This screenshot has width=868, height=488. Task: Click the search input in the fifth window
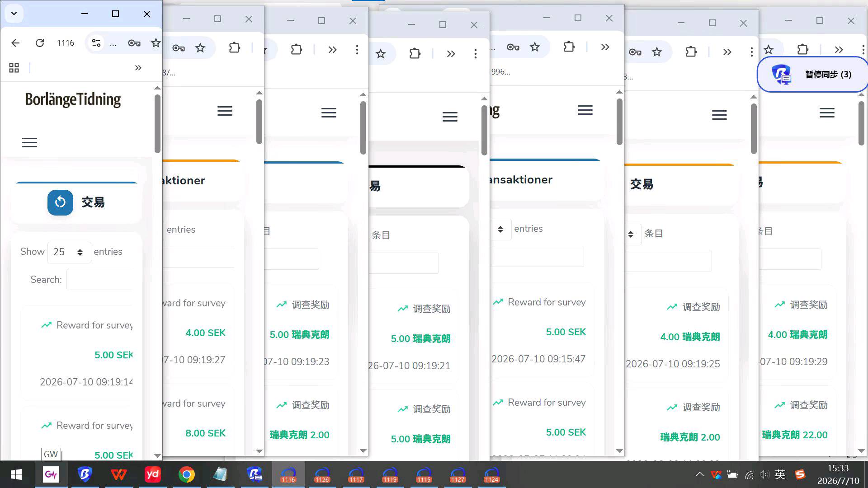coord(537,257)
